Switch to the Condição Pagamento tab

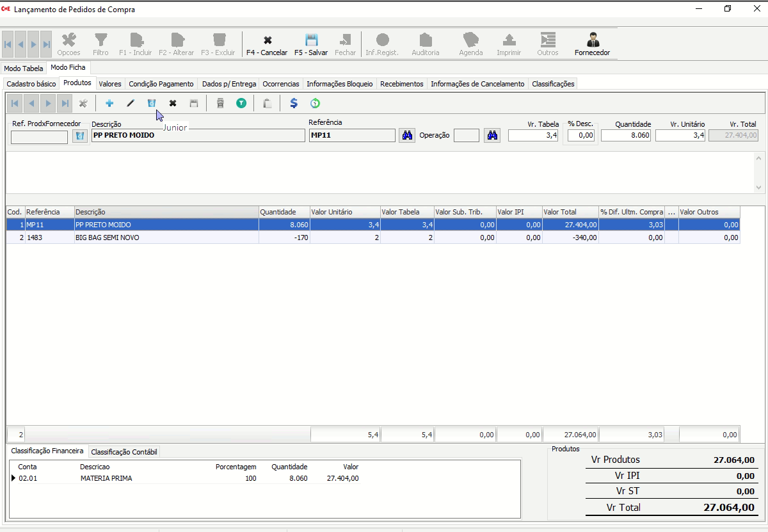[161, 84]
